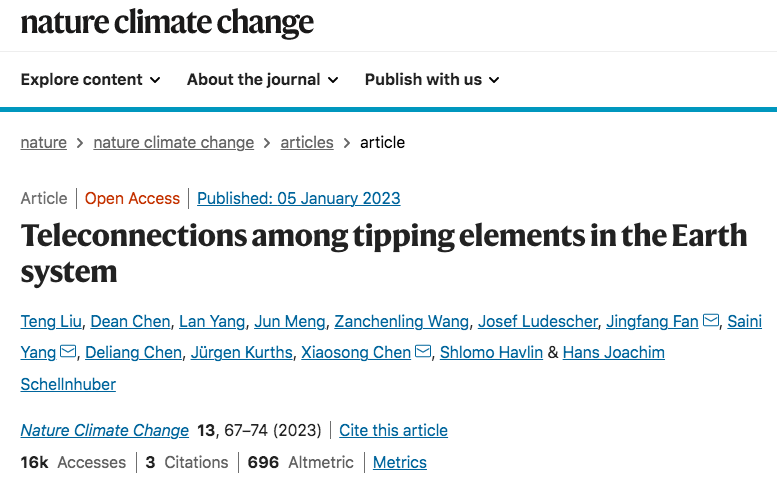The height and width of the screenshot is (493, 777).
Task: Open nature climate change breadcrumb
Action: point(174,142)
